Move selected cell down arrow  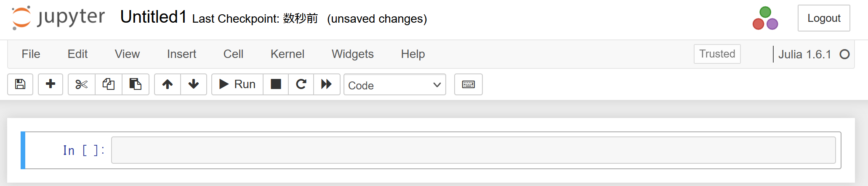(194, 84)
